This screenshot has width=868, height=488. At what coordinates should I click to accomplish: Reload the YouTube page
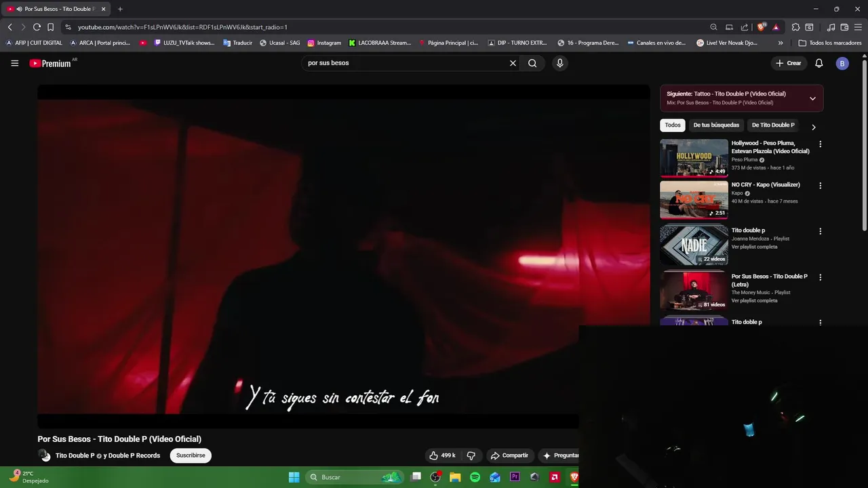click(x=37, y=27)
